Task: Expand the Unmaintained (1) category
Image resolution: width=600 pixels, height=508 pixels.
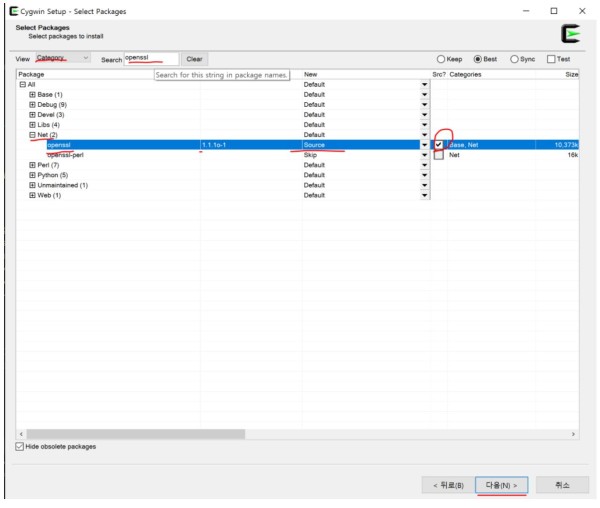Action: [x=33, y=185]
